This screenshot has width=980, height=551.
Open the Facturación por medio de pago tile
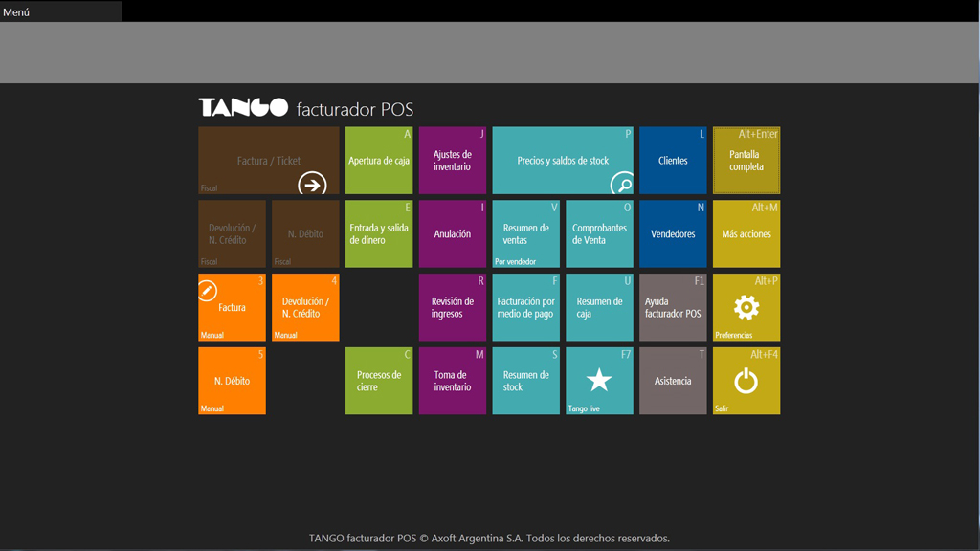[x=525, y=307]
